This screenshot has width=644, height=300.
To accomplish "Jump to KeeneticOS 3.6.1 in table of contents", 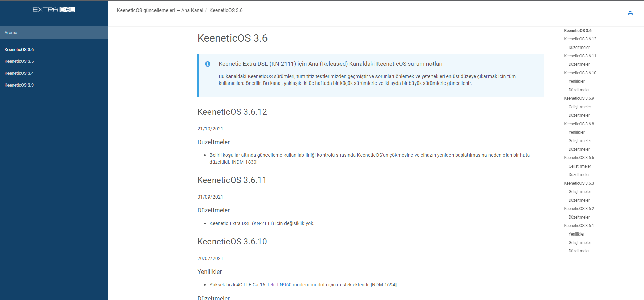I will (579, 226).
